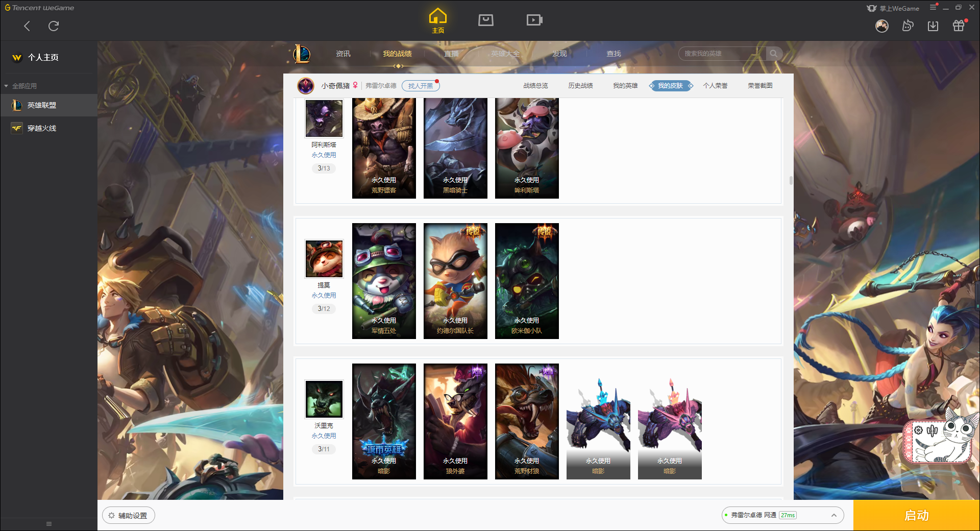Open the 欧米伽小队 skin card
This screenshot has width=980, height=531.
[x=527, y=281]
